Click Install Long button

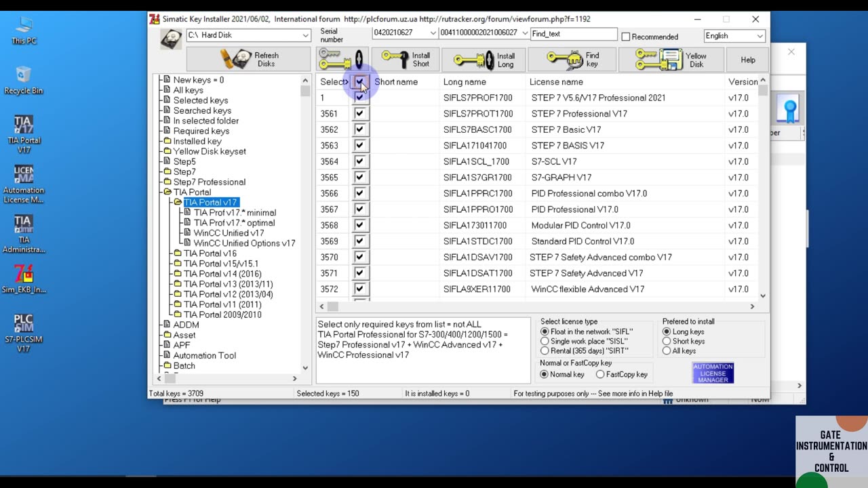tap(482, 60)
